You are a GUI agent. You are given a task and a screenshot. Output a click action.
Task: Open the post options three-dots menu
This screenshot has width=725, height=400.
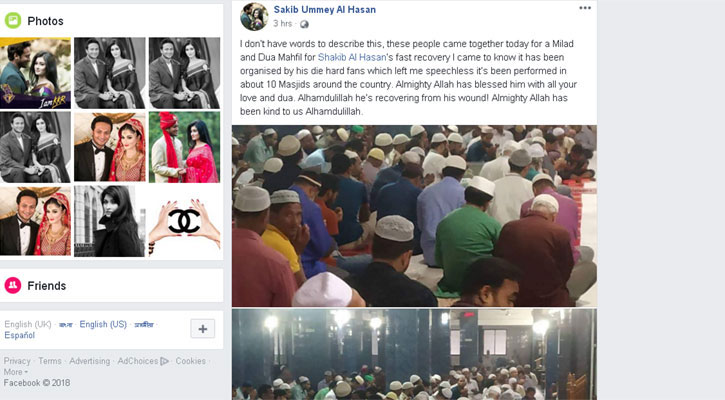click(585, 8)
